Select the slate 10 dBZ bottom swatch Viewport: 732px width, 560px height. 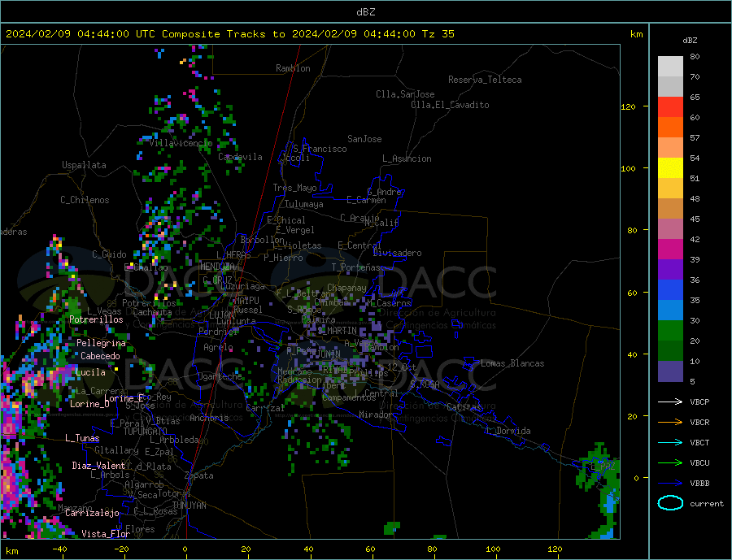(670, 371)
